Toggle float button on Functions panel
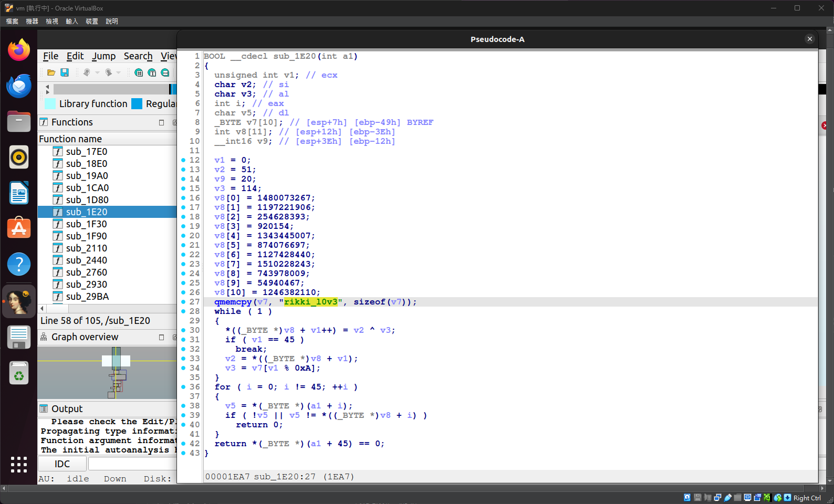This screenshot has height=504, width=834. pos(161,122)
